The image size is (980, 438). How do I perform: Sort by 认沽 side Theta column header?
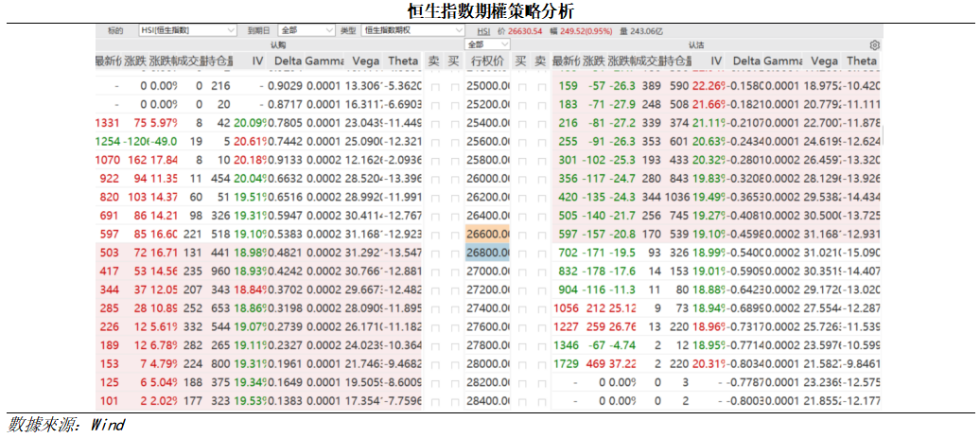click(861, 61)
